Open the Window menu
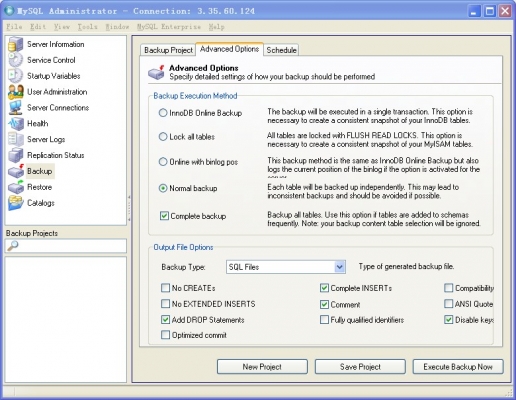The image size is (516, 400). click(x=117, y=27)
